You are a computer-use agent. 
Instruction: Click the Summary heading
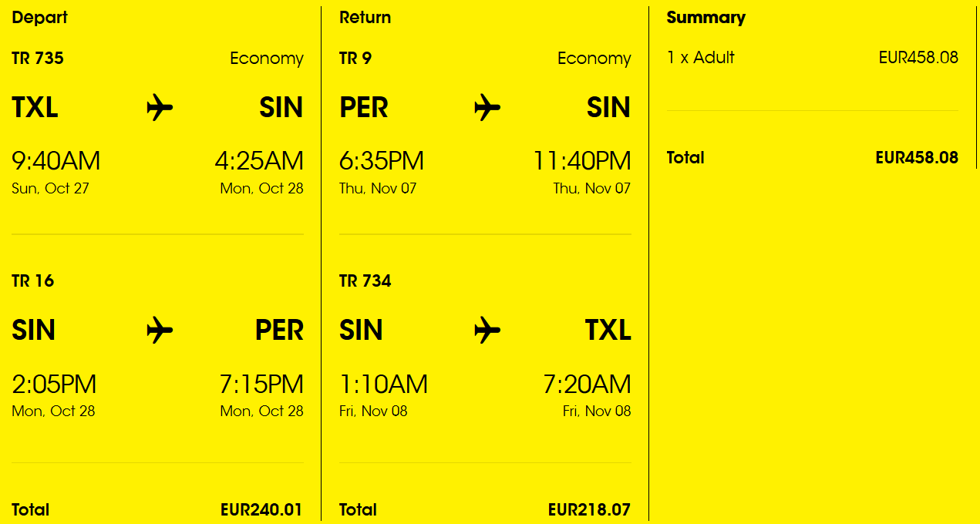click(x=706, y=17)
